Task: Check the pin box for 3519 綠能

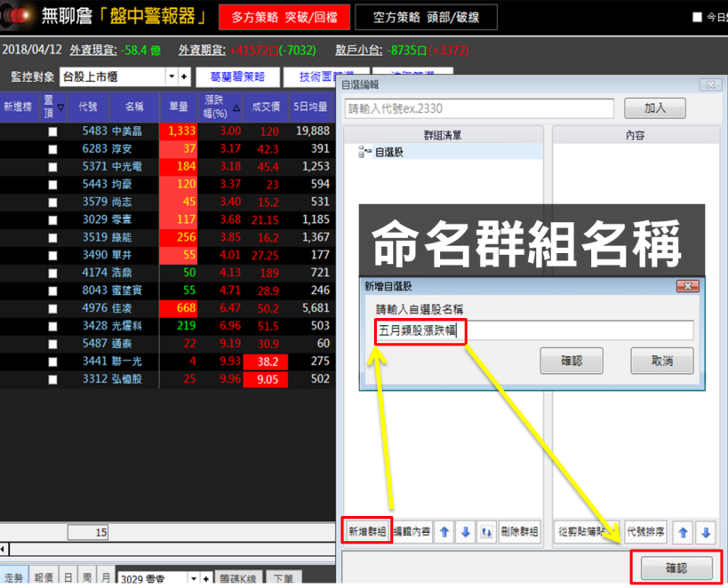Action: [53, 238]
